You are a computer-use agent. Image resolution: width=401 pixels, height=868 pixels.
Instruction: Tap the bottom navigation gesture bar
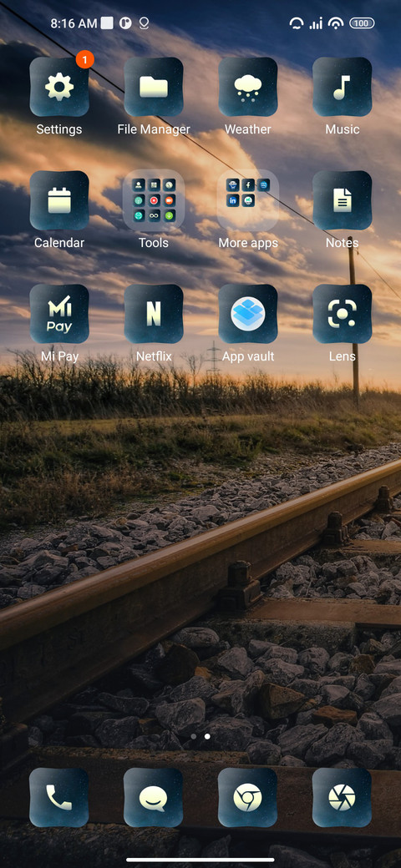200,860
